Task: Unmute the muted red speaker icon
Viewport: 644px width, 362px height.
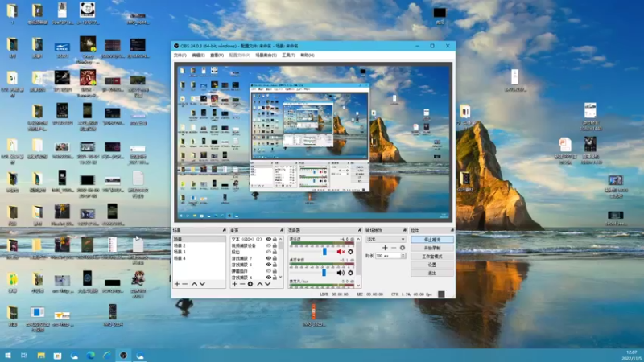Action: (x=341, y=252)
